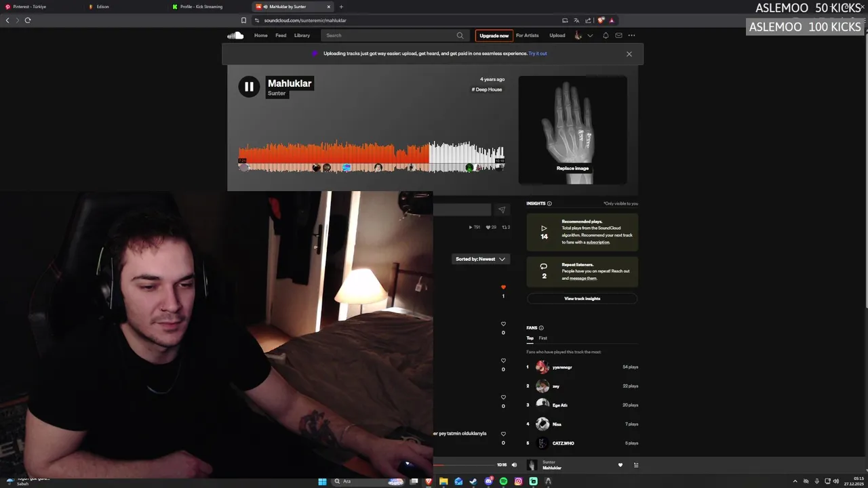This screenshot has width=868, height=488.
Task: Click Replace image on artwork
Action: [573, 168]
